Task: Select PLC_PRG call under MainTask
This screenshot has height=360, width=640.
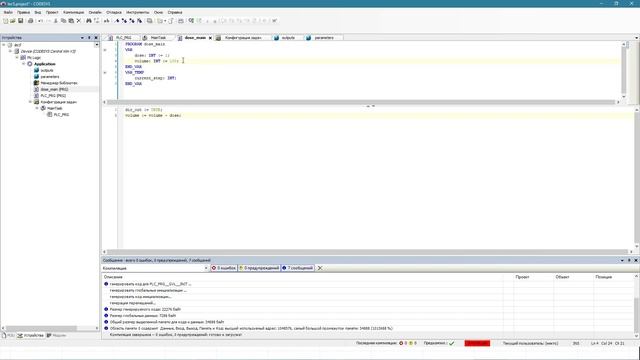Action: tap(61, 115)
